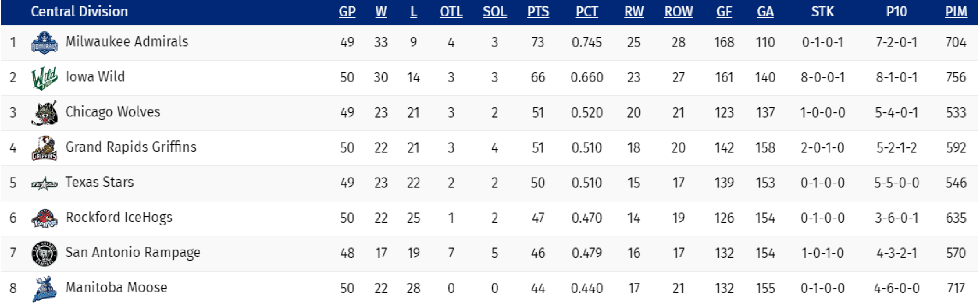Click the Manitoba Moose team logo
This screenshot has height=303, width=980.
click(x=45, y=289)
